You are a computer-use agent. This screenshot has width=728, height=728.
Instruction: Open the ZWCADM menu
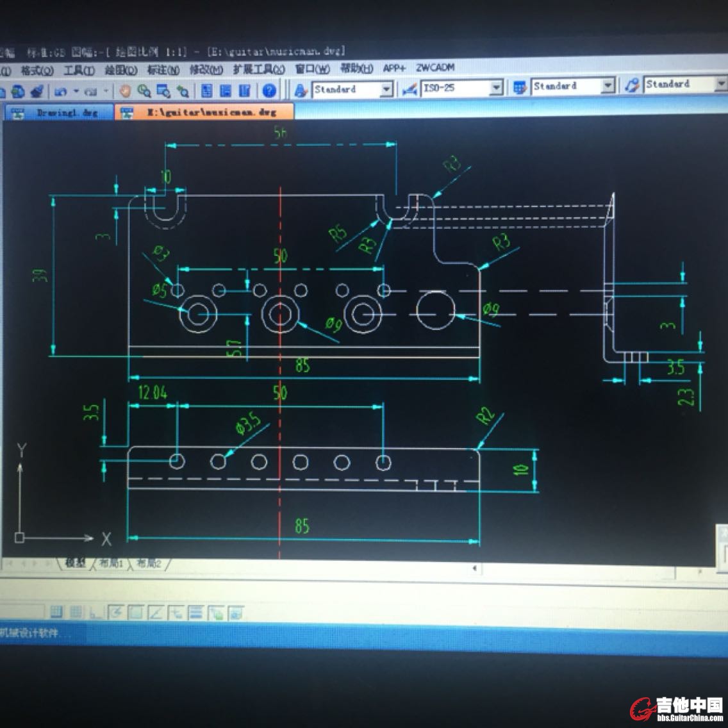[435, 67]
